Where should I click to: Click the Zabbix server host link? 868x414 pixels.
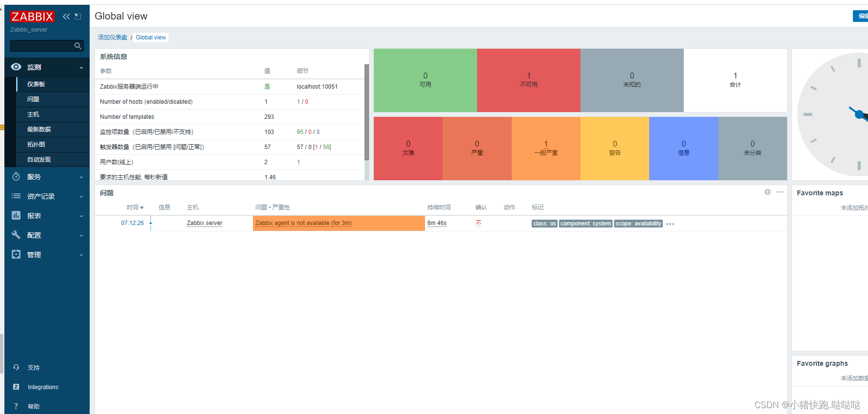(204, 223)
